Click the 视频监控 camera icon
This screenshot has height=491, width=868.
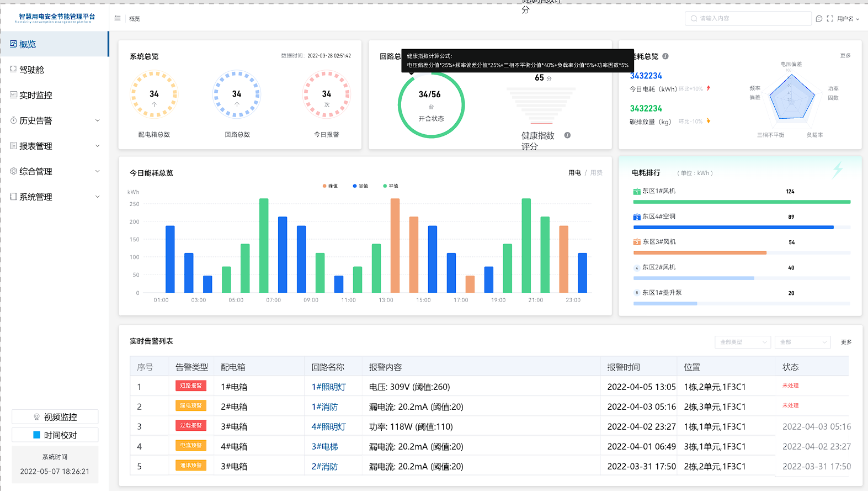(36, 417)
